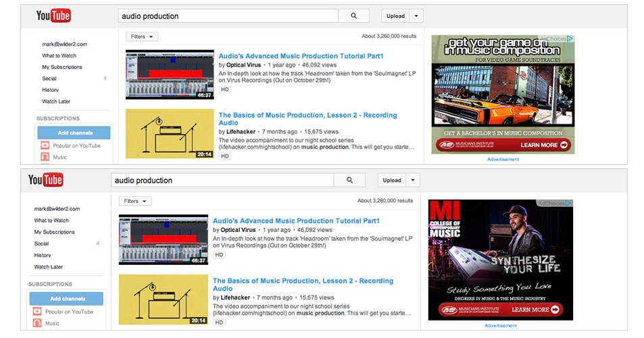Image resolution: width=644 pixels, height=338 pixels.
Task: Click the 20:14 yellow thumbnail in top screenshot
Action: tap(170, 133)
